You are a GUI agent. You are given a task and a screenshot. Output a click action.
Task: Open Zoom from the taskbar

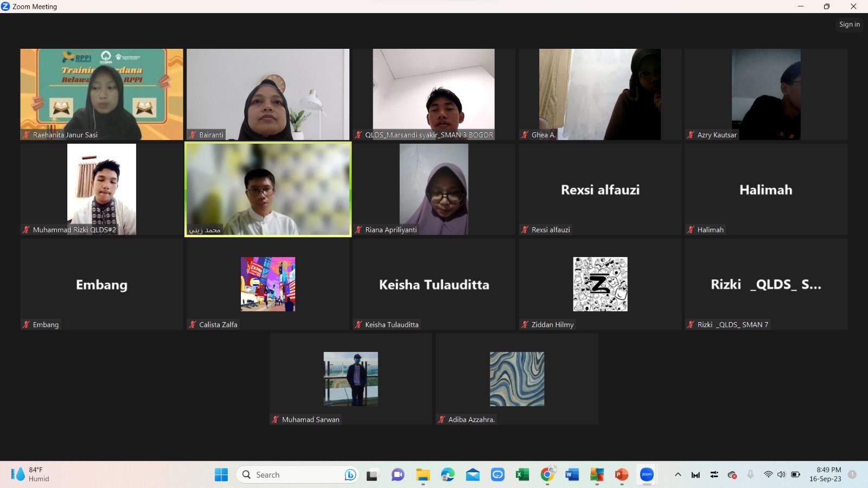click(647, 474)
